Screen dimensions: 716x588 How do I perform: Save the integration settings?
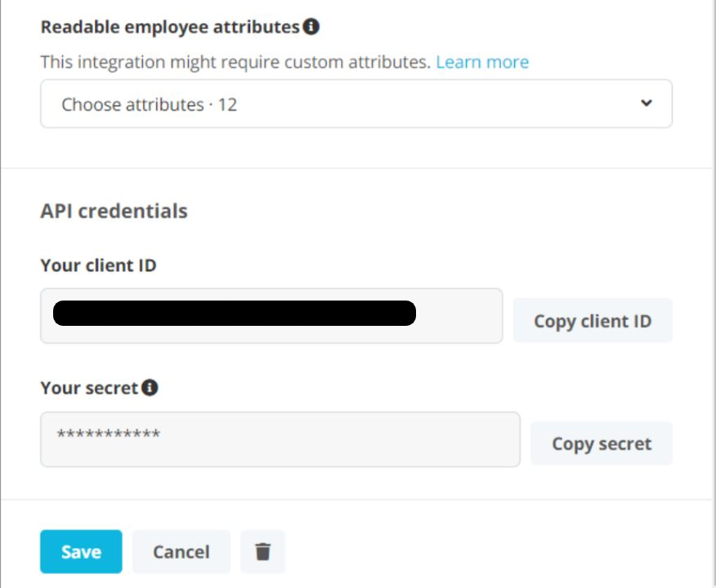[81, 552]
